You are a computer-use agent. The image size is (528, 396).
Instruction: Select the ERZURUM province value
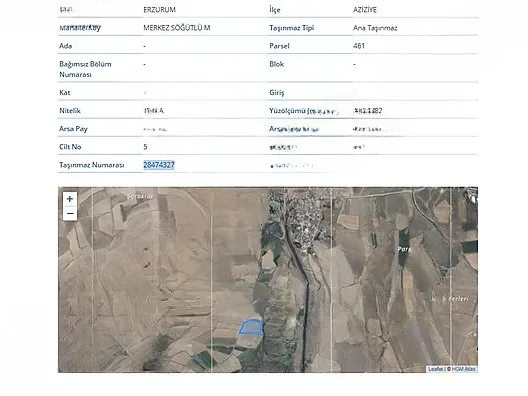159,10
